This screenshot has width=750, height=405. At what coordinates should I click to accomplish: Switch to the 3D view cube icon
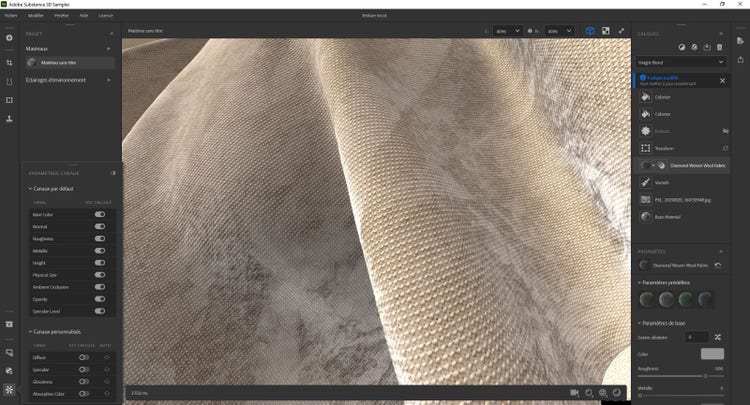pyautogui.click(x=590, y=31)
